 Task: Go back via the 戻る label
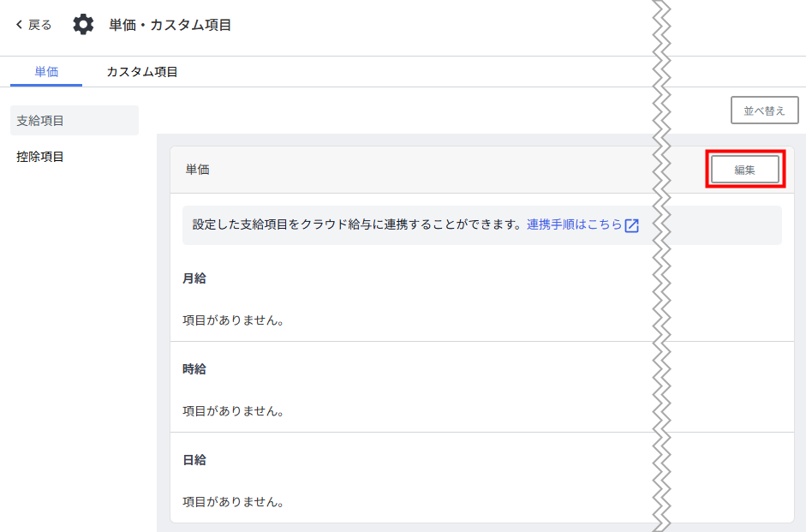40,25
